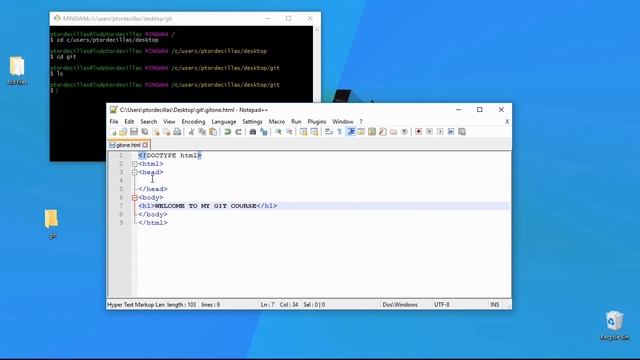This screenshot has width=640, height=360.
Task: Click the Copy toolbar icon
Action: (x=202, y=132)
